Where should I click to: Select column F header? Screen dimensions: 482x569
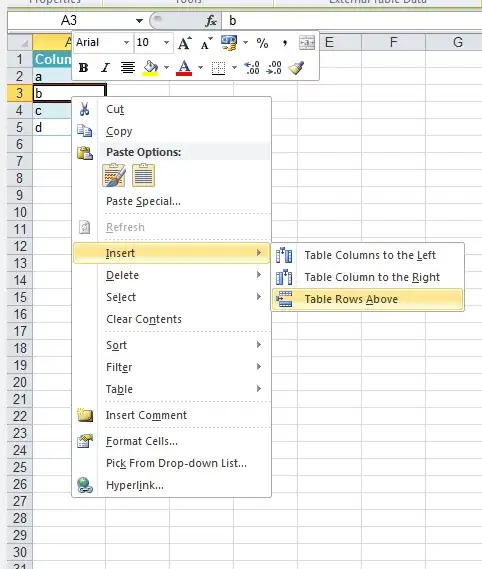[393, 42]
